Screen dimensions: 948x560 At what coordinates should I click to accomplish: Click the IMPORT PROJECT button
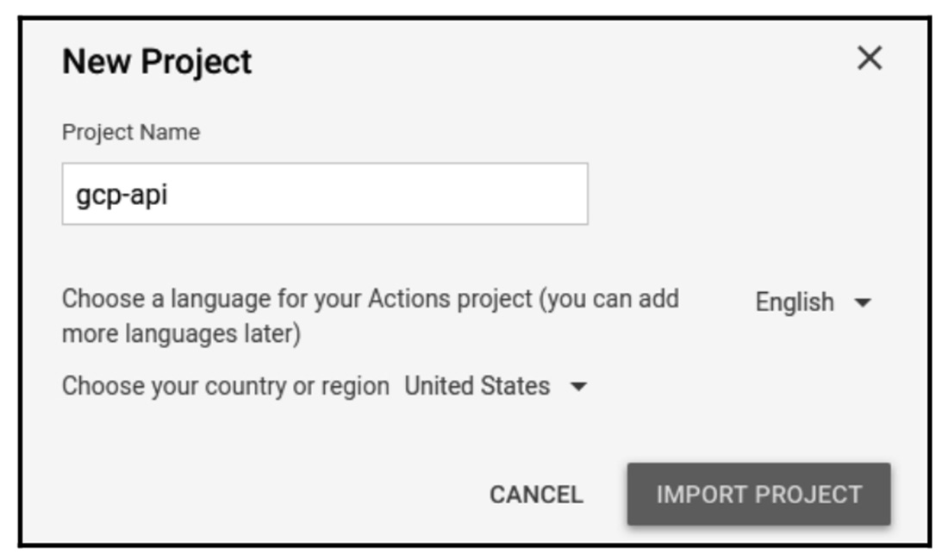click(x=758, y=495)
